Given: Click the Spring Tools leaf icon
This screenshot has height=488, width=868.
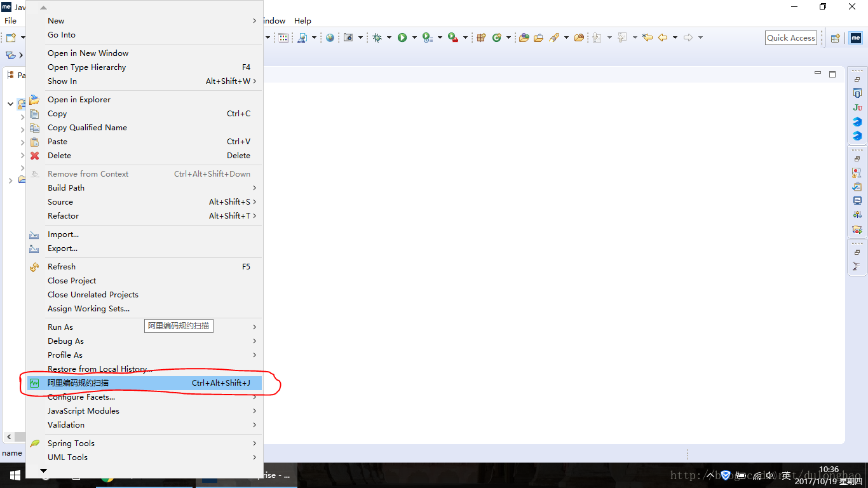Looking at the screenshot, I should tap(35, 444).
